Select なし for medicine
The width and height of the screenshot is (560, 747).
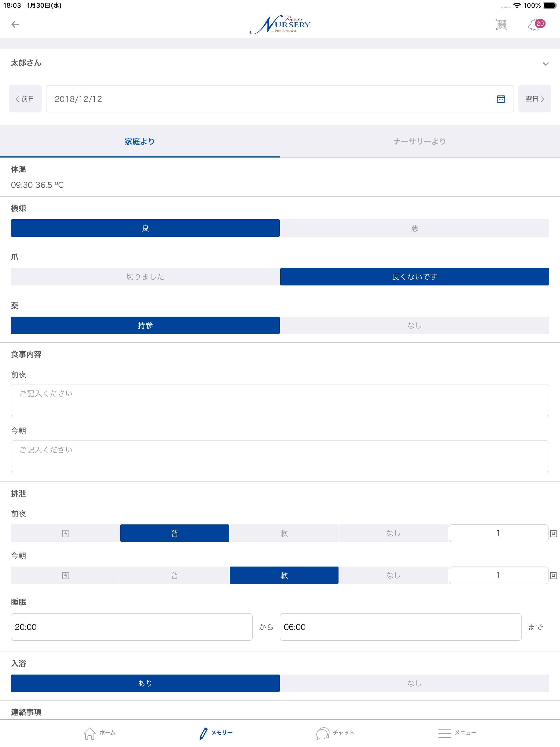(415, 325)
